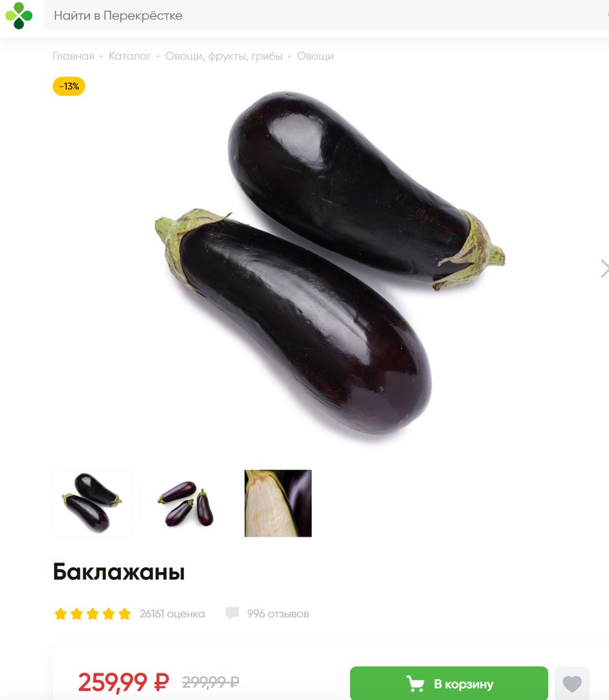
Task: Click the Perekrestok clover logo
Action: coord(18,15)
